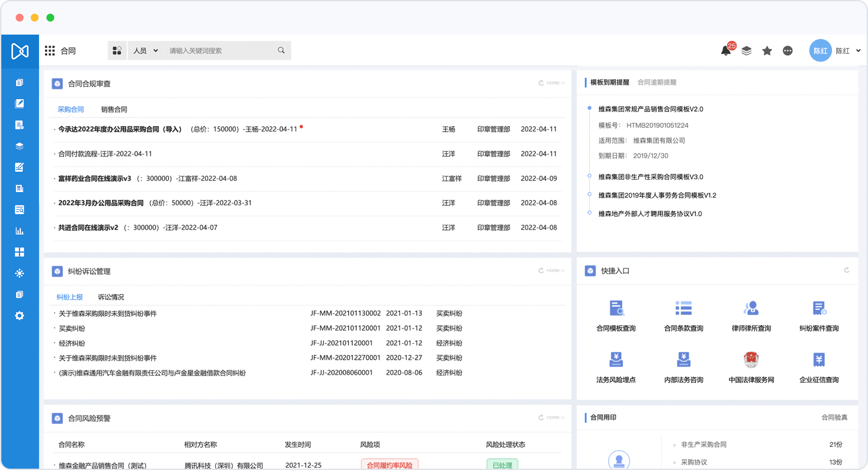Viewport: 868px width, 470px height.
Task: Expand the 人员 search type dropdown
Action: coord(146,51)
